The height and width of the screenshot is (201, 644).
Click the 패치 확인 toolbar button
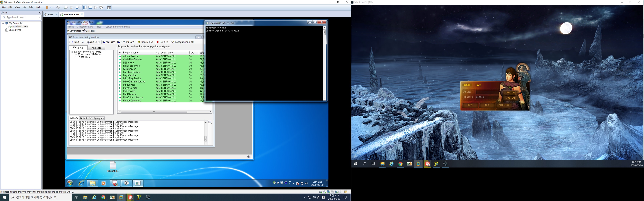tap(93, 42)
